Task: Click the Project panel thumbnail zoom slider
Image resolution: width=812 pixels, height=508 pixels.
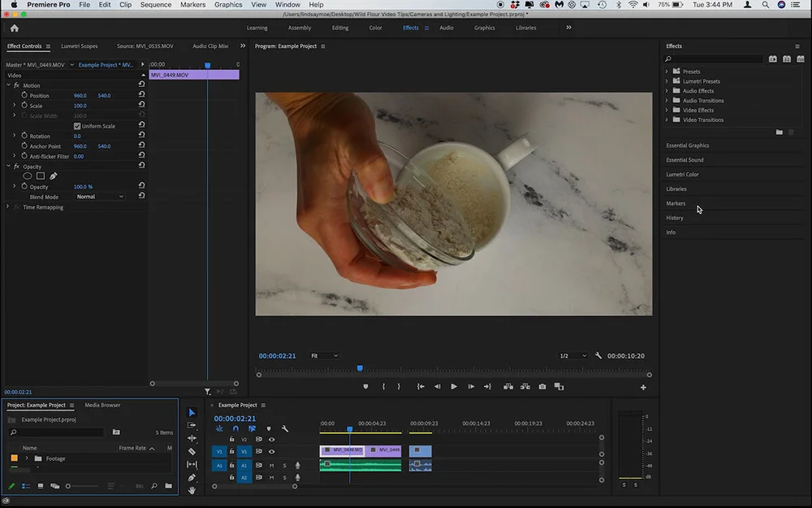Action: [68, 486]
